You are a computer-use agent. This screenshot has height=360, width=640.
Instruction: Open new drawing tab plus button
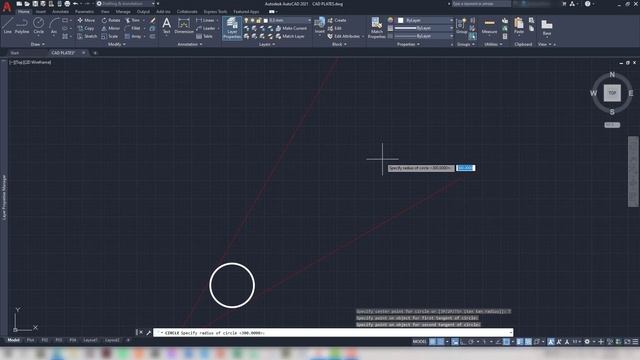pos(95,53)
